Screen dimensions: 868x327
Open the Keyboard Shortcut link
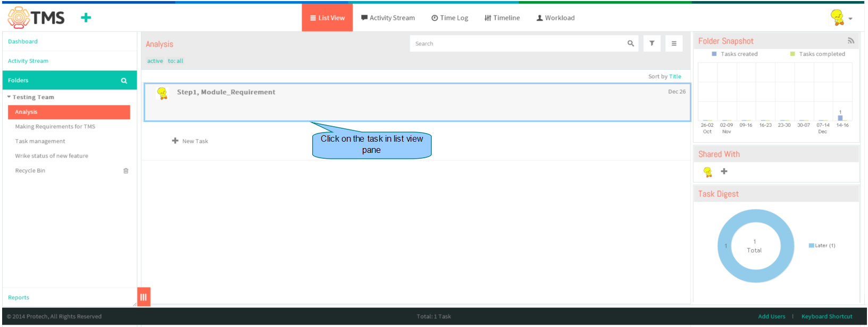(x=827, y=316)
